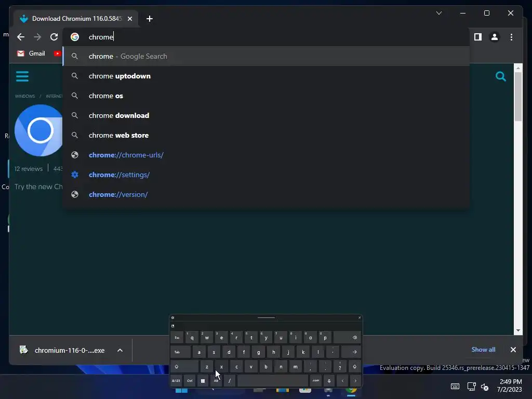Tap the Esc key on touch keyboard
Image resolution: width=532 pixels, height=399 pixels.
coord(177,338)
